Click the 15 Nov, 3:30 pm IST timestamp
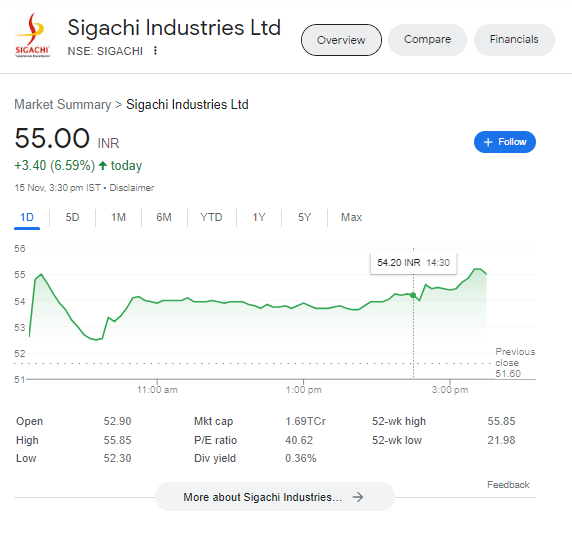Screen dimensions: 572x547 57,188
